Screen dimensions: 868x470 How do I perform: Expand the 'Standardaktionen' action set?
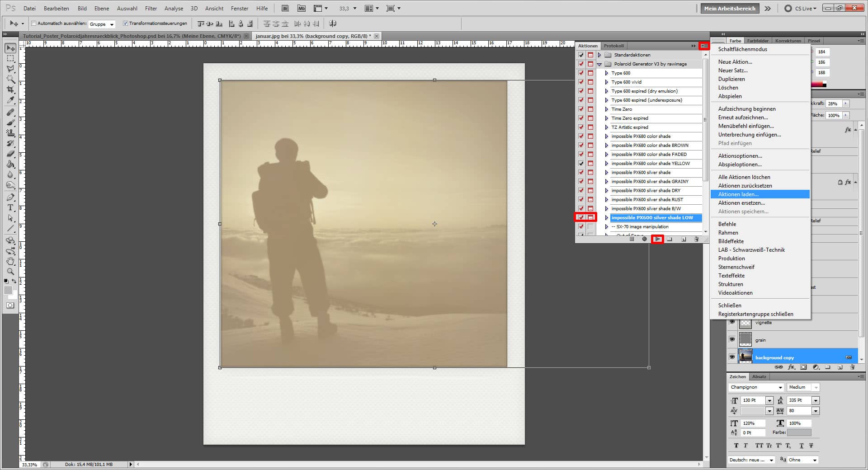tap(599, 55)
